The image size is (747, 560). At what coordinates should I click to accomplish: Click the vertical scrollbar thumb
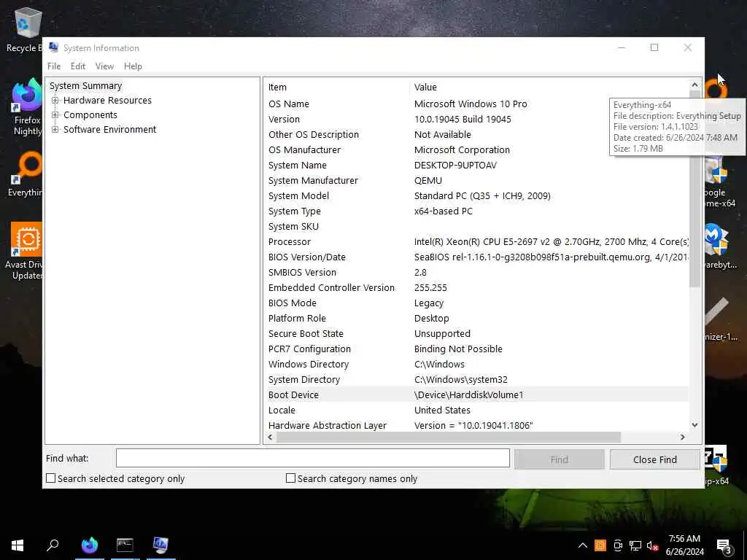694,190
